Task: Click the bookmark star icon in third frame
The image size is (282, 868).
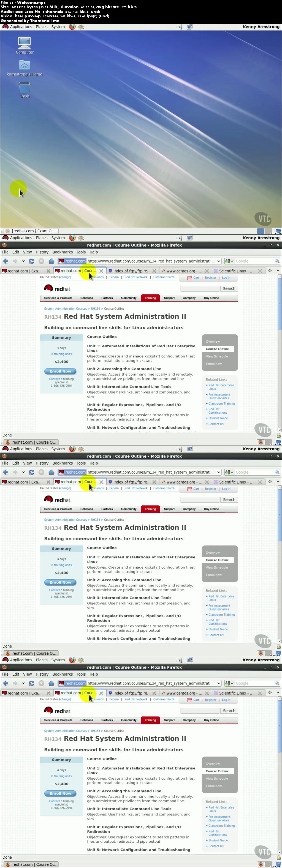Action: pyautogui.click(x=213, y=472)
